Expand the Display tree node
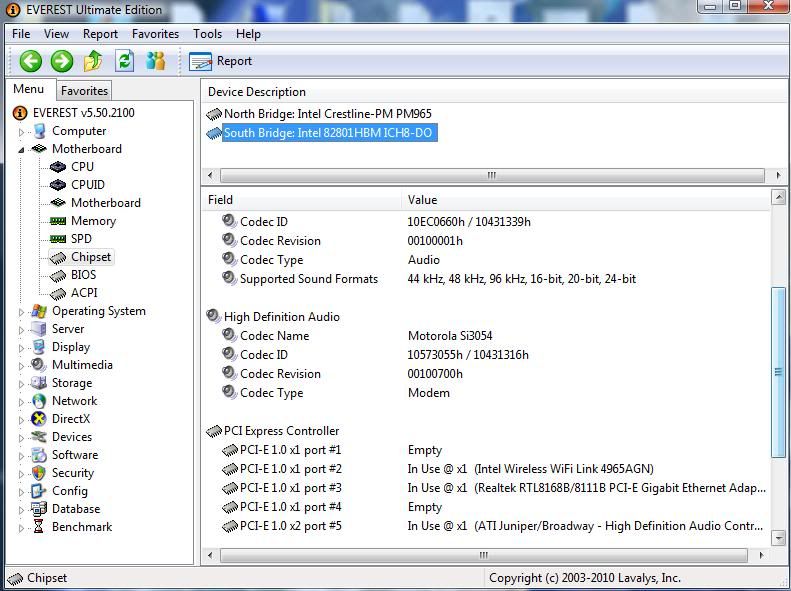 [21, 348]
